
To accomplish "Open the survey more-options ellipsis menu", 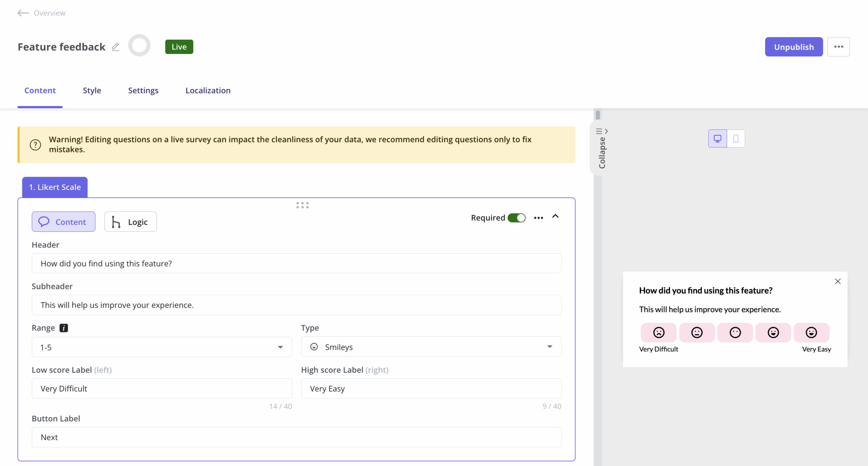I will pos(839,47).
